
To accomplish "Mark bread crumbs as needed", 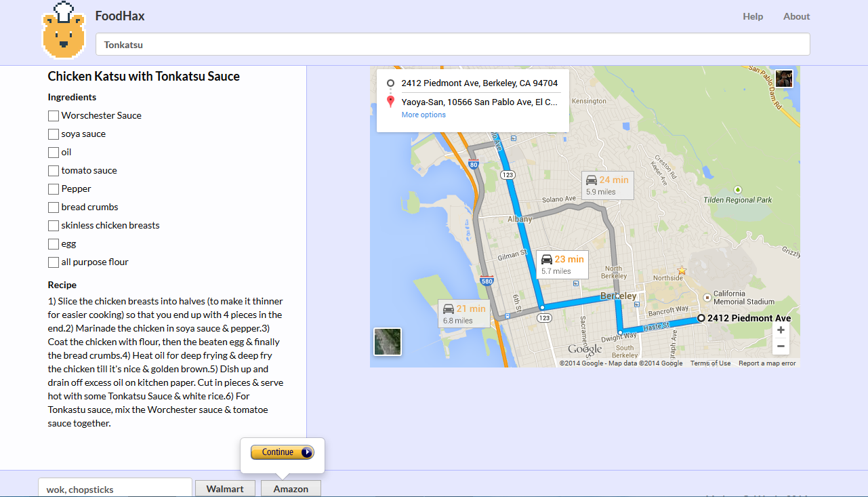I will [x=54, y=207].
